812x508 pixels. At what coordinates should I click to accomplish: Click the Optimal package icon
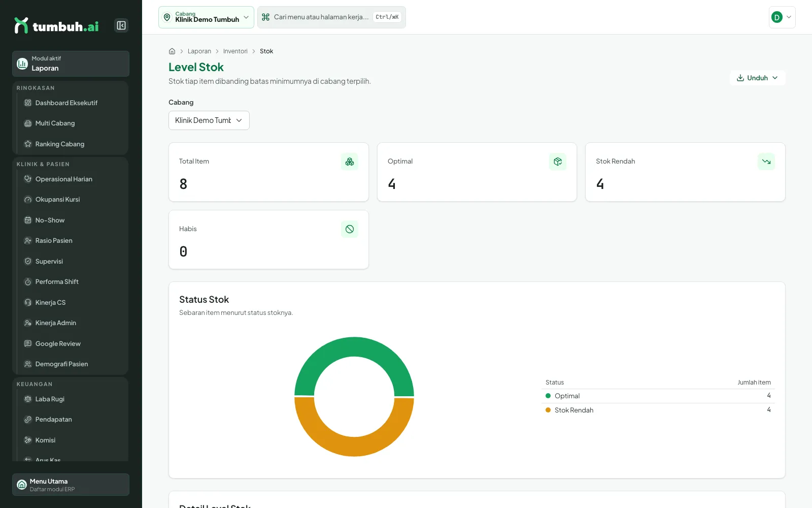coord(558,162)
